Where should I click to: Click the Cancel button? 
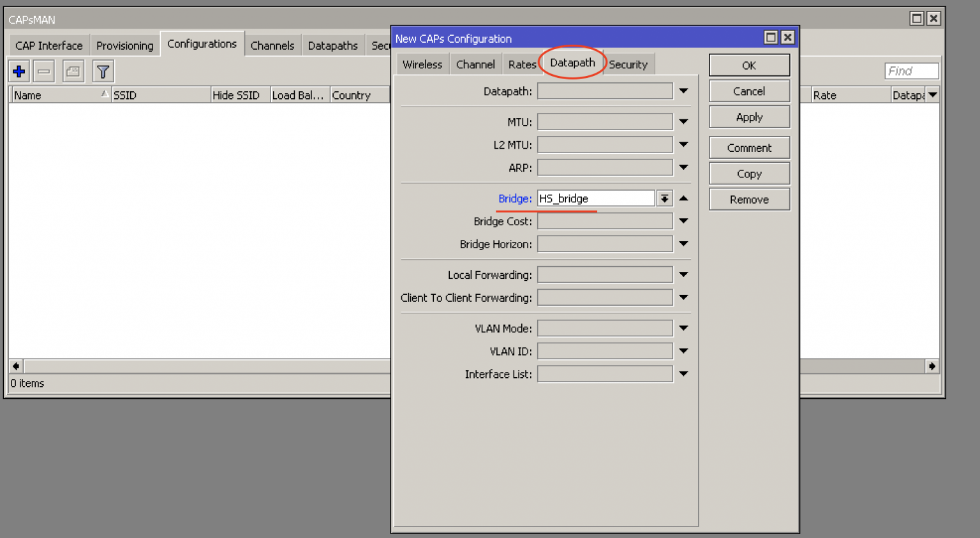tap(749, 91)
